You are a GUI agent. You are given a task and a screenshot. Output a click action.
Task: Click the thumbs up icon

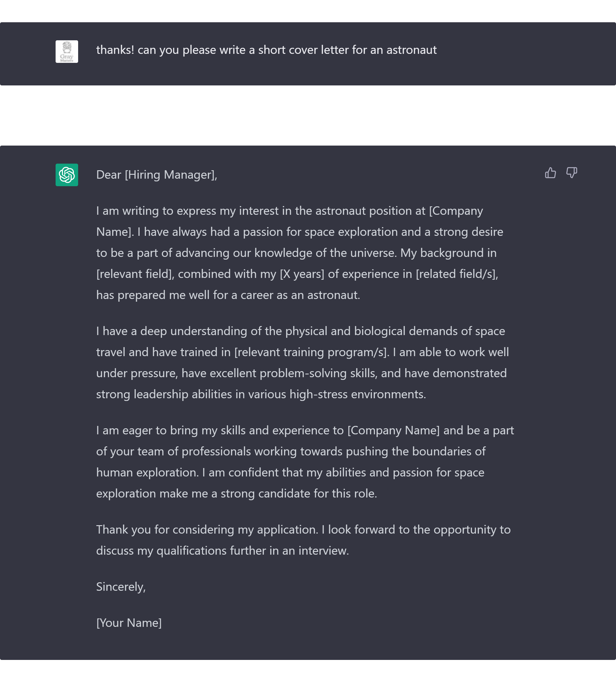click(550, 173)
